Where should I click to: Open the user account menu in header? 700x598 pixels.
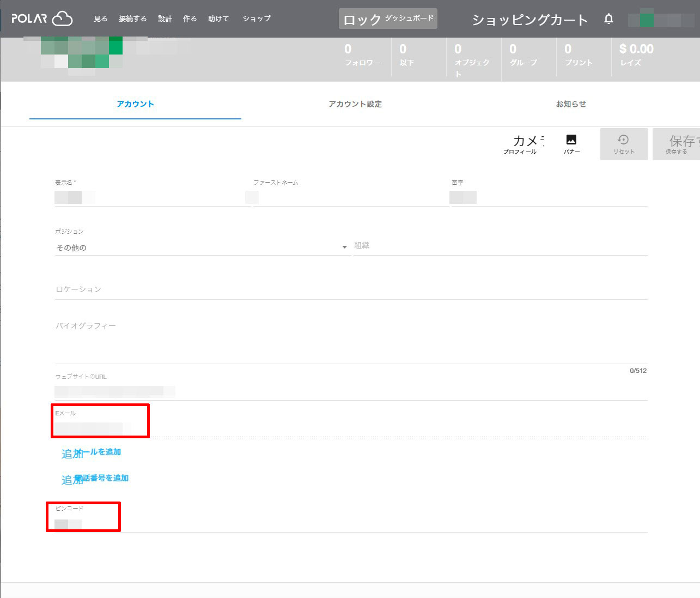click(x=661, y=20)
